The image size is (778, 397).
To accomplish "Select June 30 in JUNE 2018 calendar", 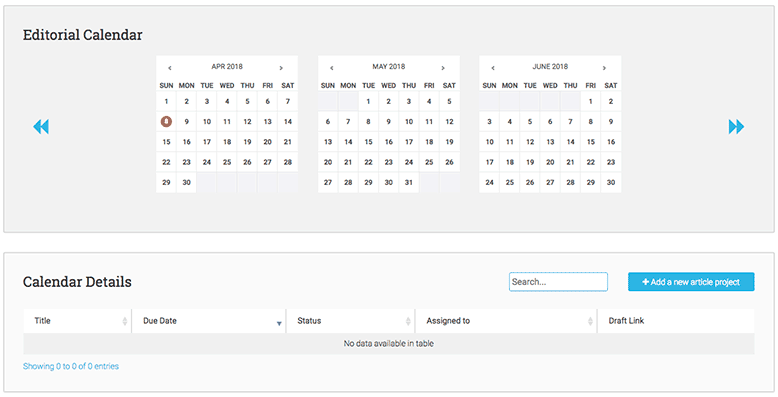I will [611, 182].
